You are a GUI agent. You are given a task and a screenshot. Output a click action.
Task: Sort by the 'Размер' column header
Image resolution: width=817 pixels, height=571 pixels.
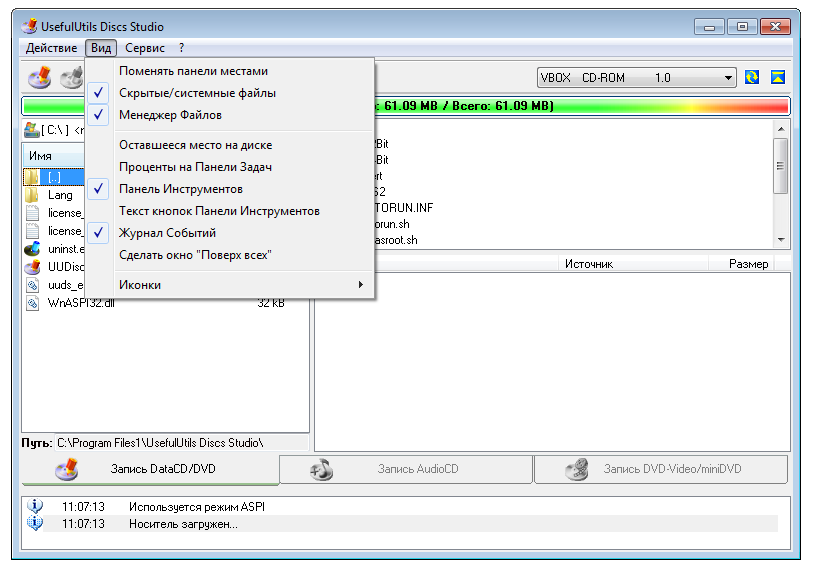(742, 264)
